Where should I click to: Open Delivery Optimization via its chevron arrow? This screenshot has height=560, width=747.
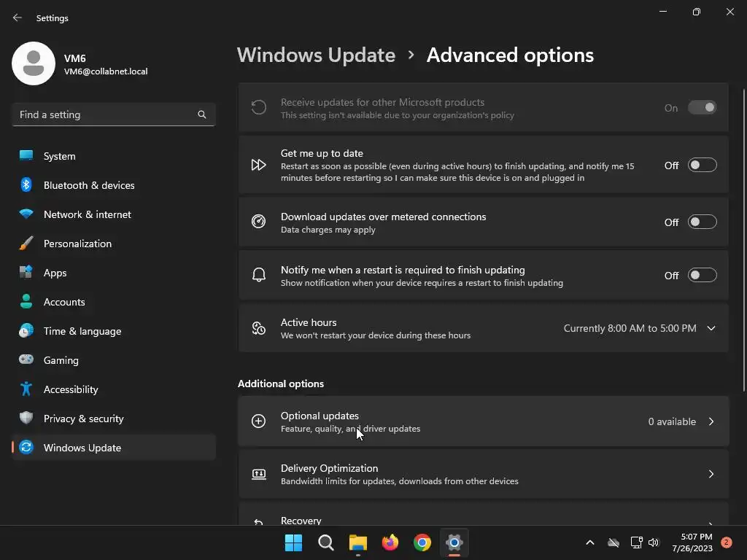[x=711, y=474]
